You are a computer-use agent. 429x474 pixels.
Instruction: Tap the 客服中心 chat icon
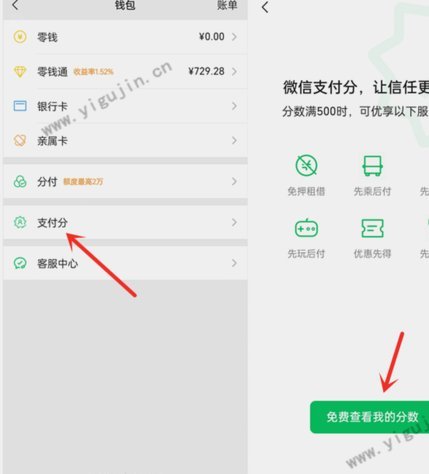[20, 263]
